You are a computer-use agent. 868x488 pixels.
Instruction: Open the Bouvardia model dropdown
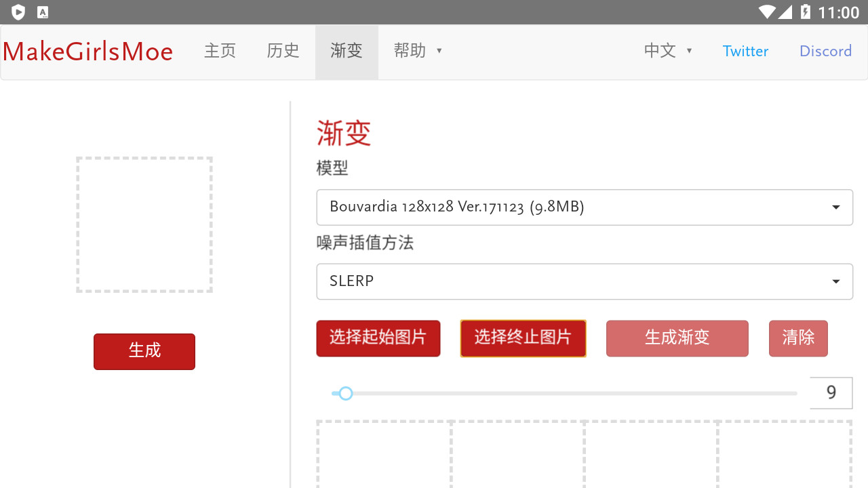click(584, 207)
